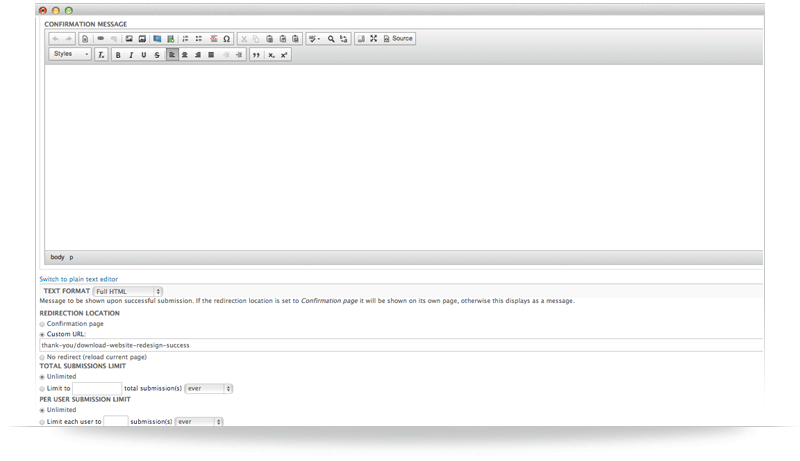This screenshot has width=800, height=461.
Task: Open total submissions 'ever' period dropdown
Action: (x=209, y=389)
